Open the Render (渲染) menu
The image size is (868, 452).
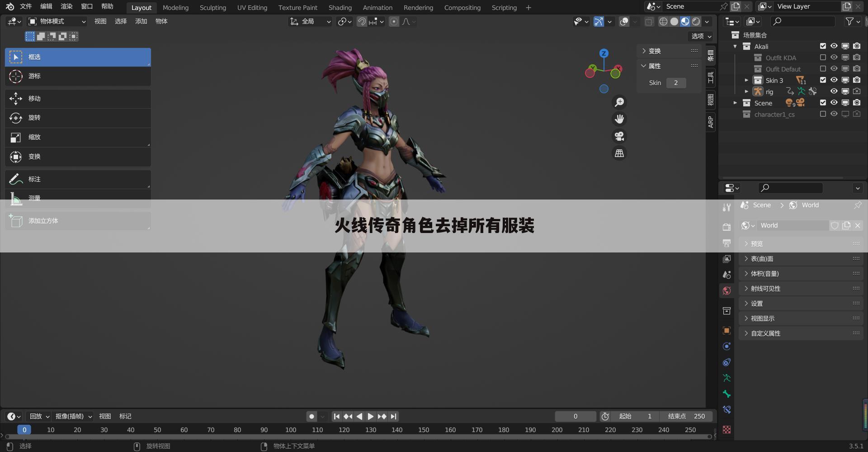tap(66, 6)
